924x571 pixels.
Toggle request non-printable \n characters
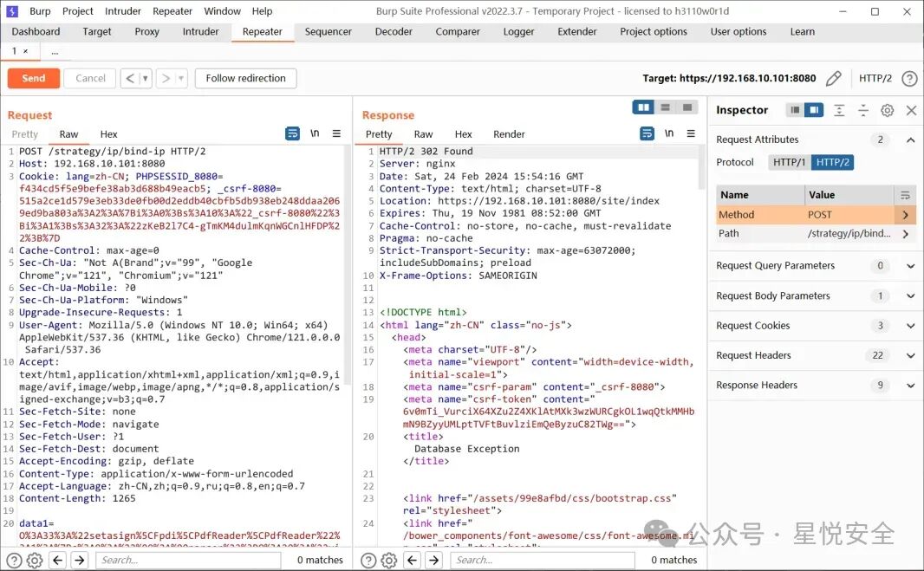[315, 133]
